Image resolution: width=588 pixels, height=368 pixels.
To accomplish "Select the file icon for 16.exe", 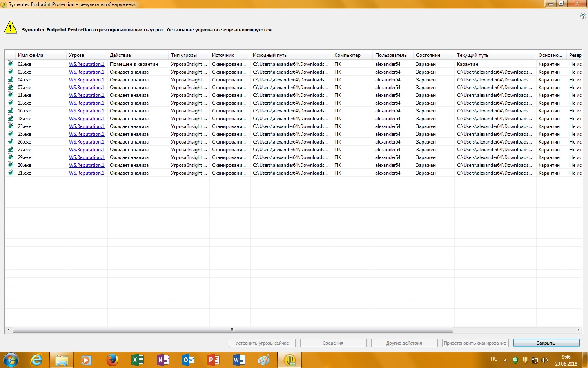I will pos(10,110).
